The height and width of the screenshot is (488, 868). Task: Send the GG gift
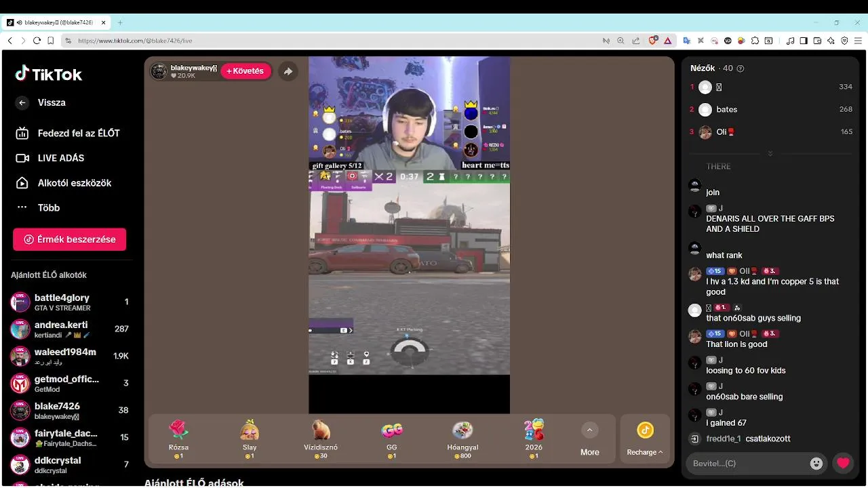(x=392, y=439)
